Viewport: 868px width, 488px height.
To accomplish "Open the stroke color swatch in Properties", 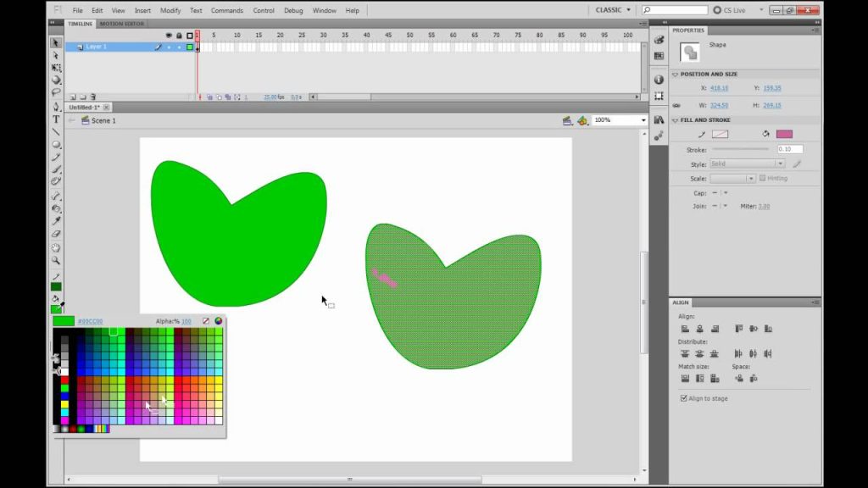I will point(721,134).
